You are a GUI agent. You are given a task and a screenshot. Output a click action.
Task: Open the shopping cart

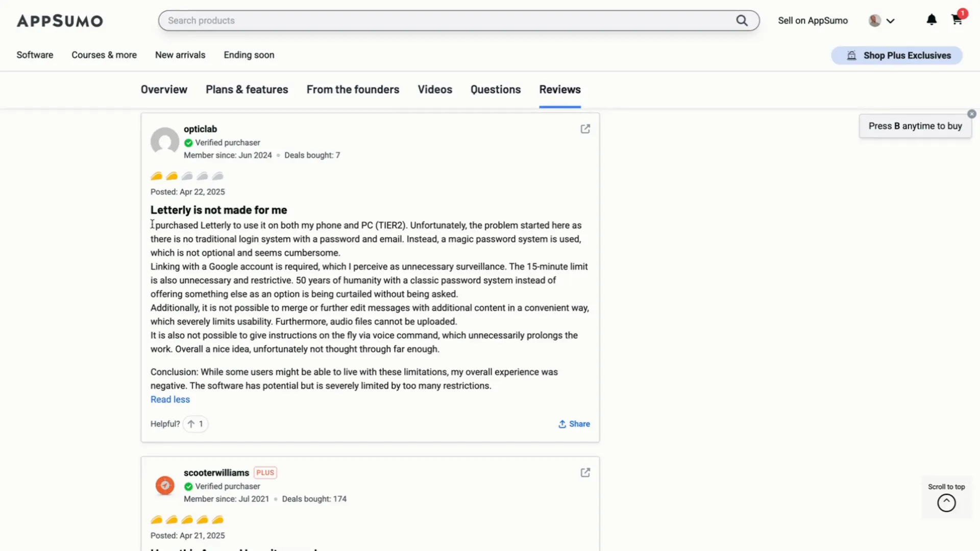click(957, 20)
